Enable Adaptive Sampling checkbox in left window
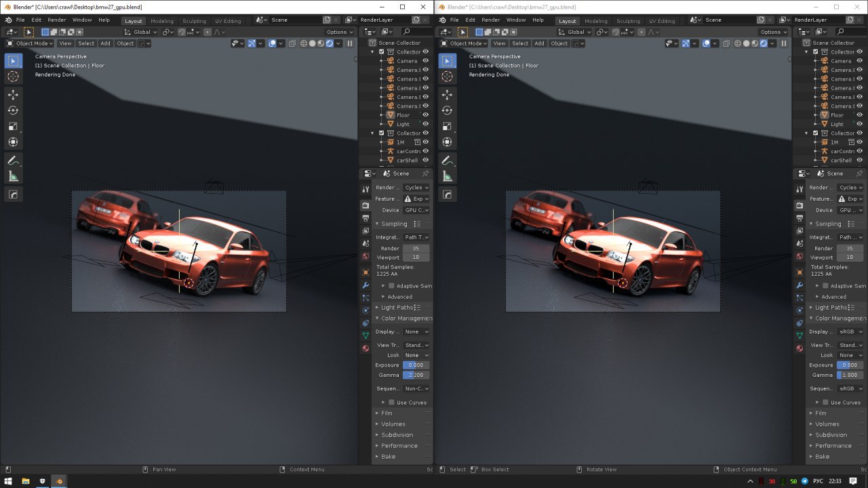This screenshot has width=868, height=488. pos(391,286)
